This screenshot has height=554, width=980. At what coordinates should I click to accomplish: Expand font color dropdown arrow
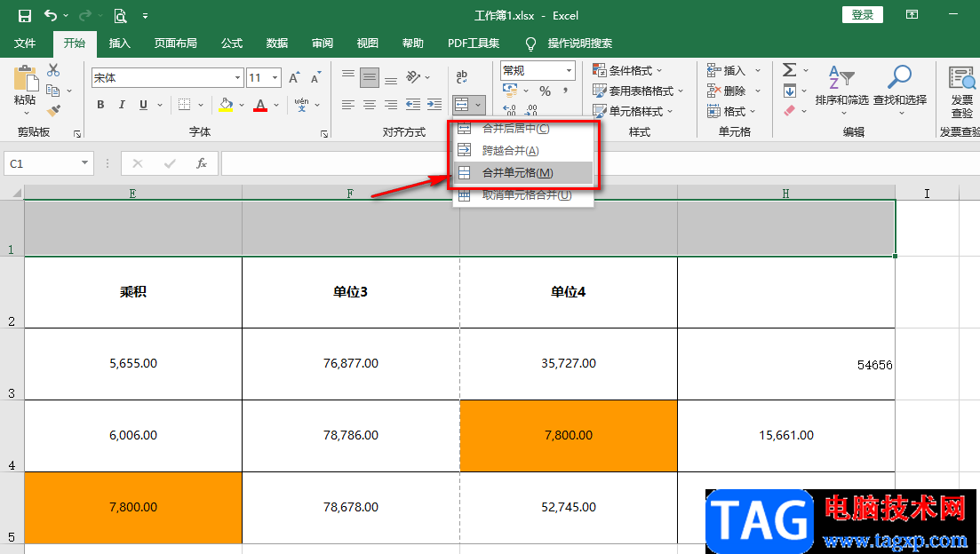point(276,105)
